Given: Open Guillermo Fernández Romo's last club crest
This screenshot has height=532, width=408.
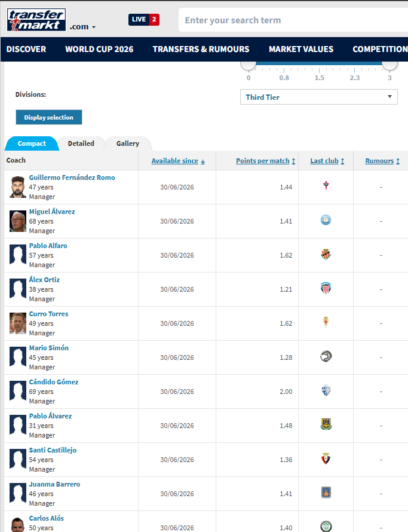Looking at the screenshot, I should pyautogui.click(x=326, y=186).
